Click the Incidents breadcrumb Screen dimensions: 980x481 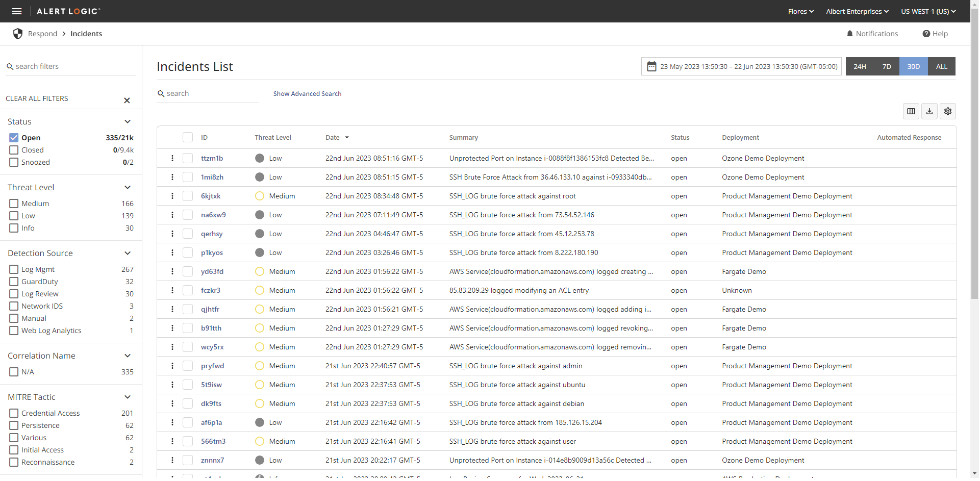coord(86,34)
